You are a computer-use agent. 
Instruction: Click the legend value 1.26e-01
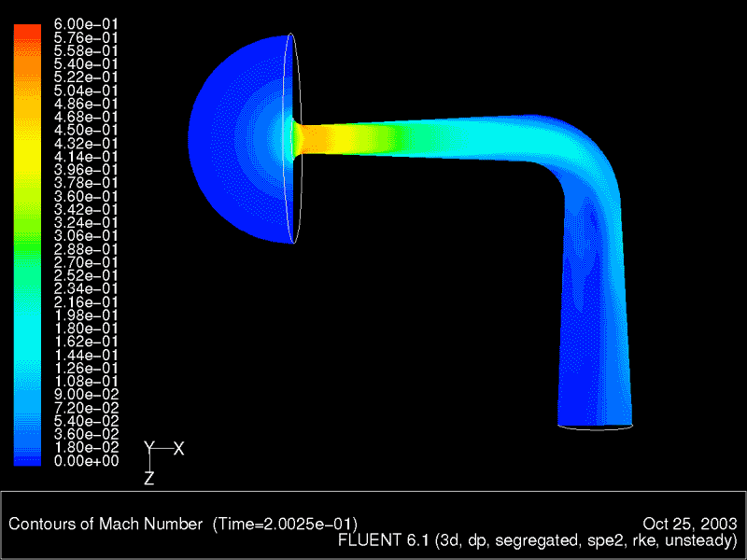coord(86,368)
